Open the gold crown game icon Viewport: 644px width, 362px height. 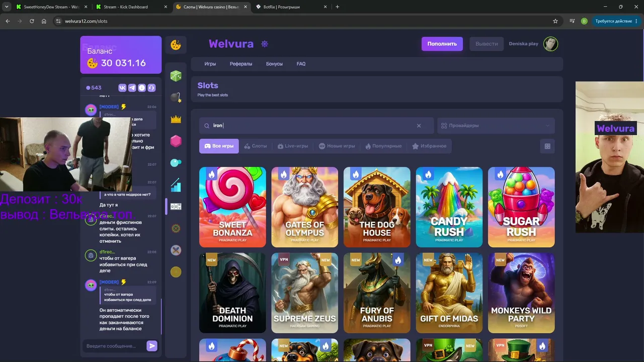pyautogui.click(x=176, y=119)
